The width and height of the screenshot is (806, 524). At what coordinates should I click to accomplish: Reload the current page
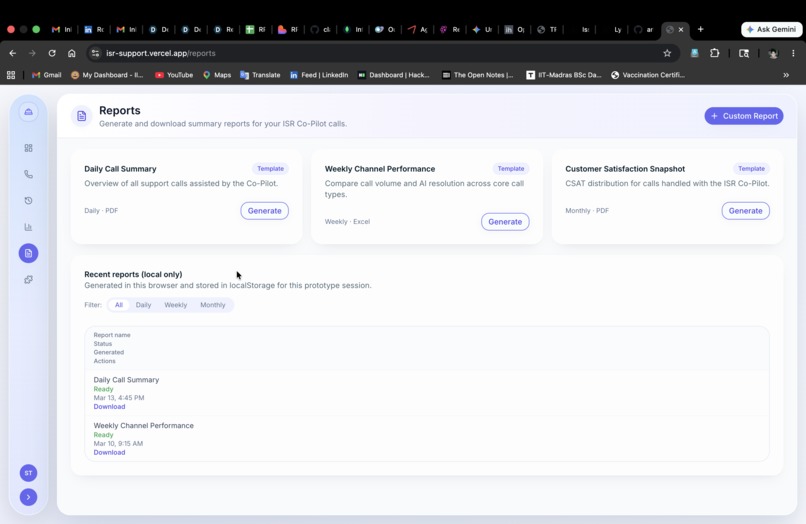(x=52, y=53)
